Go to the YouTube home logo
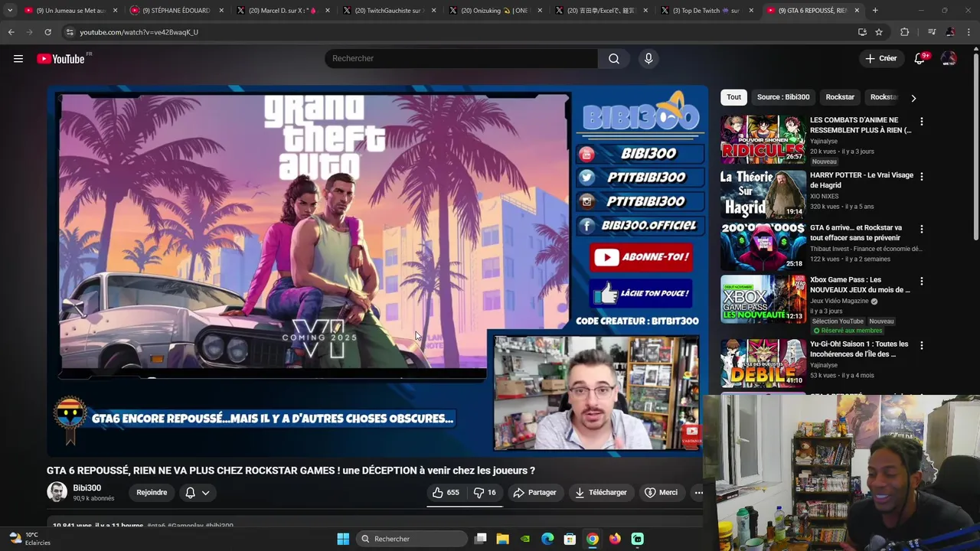This screenshot has width=980, height=551. pos(60,59)
